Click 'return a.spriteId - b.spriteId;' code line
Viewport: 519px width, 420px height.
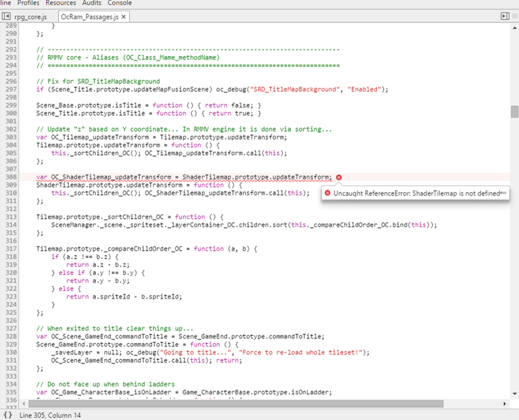tap(124, 297)
